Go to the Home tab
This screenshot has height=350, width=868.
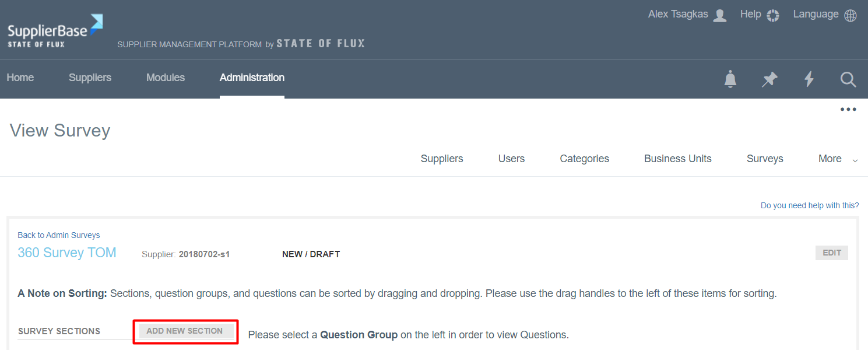tap(20, 78)
